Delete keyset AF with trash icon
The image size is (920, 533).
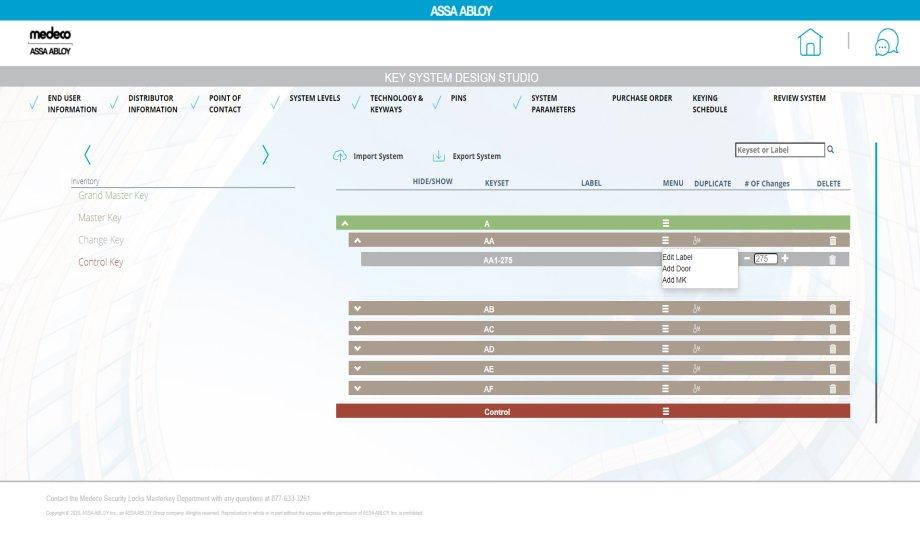point(833,389)
